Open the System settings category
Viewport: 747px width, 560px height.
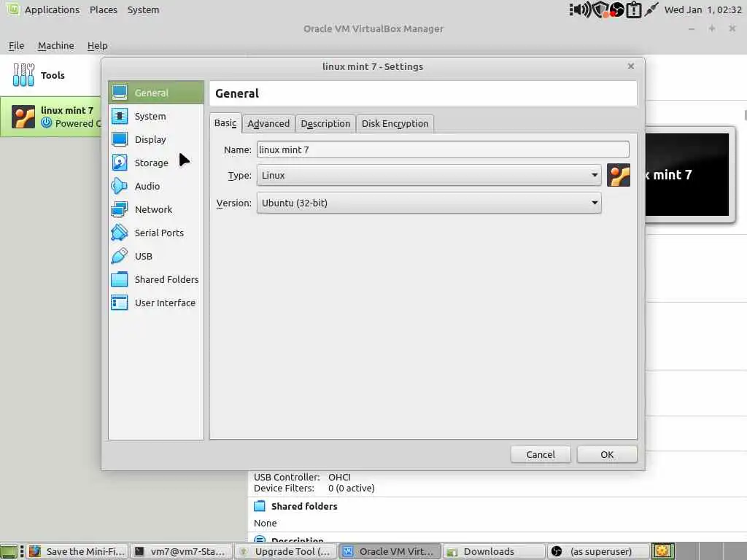pyautogui.click(x=156, y=116)
